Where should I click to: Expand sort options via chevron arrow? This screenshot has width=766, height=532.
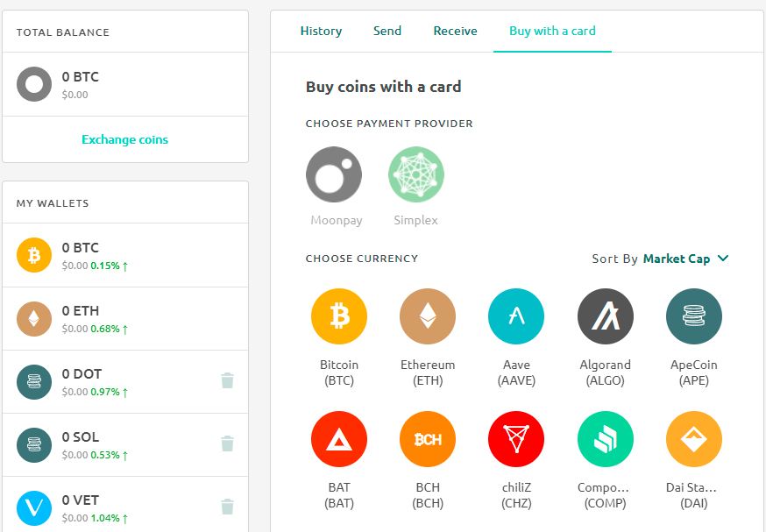click(723, 259)
